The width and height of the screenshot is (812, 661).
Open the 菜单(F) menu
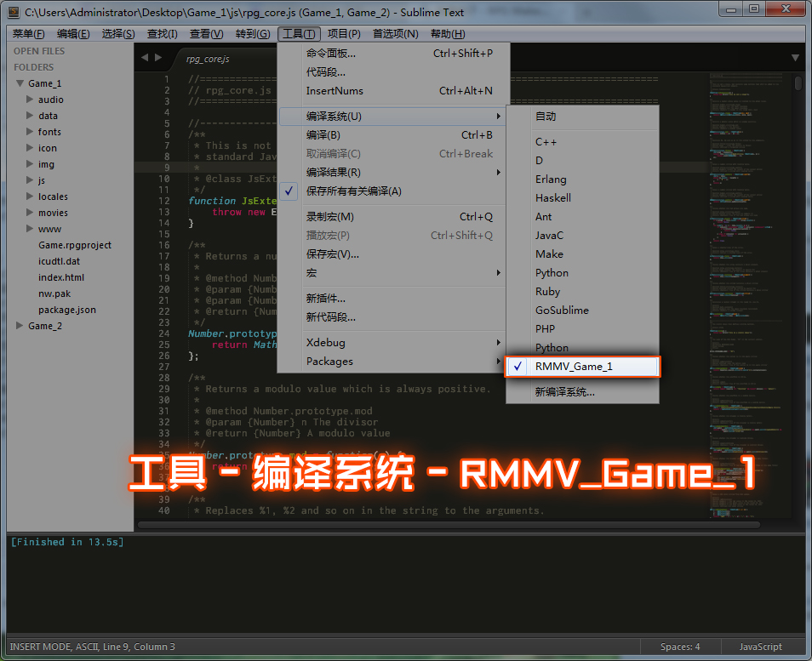(28, 34)
